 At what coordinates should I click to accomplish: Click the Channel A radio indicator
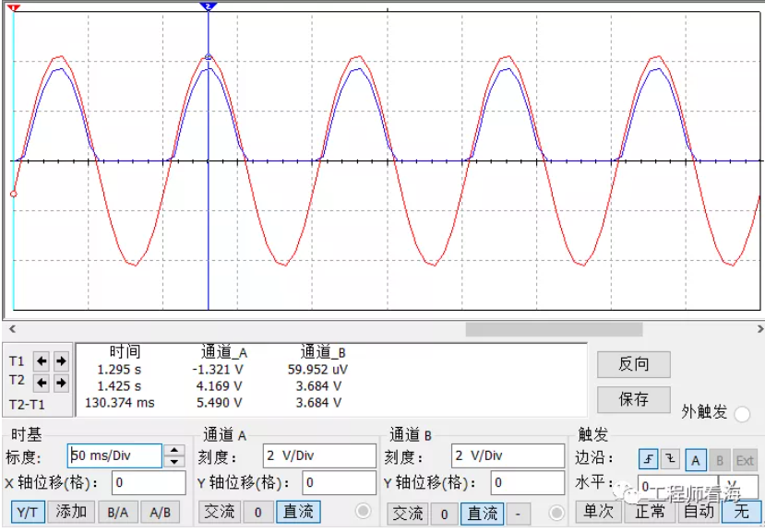(x=363, y=511)
